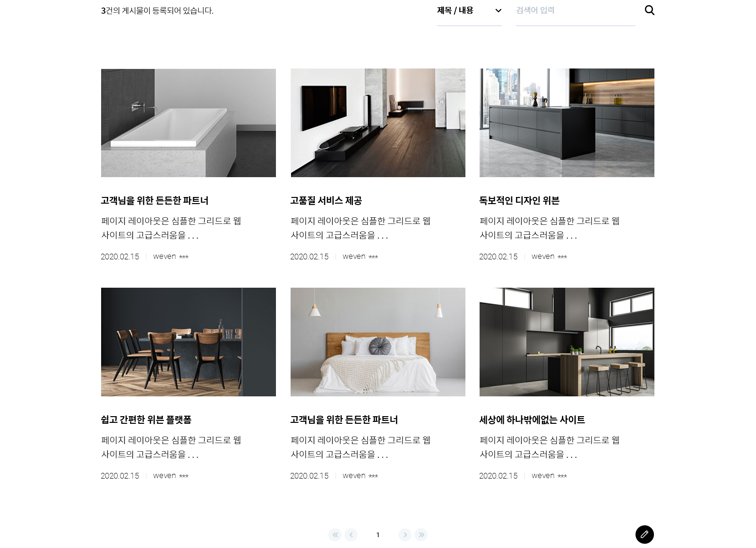
Task: Open the living room TV thumbnail
Action: pyautogui.click(x=378, y=123)
